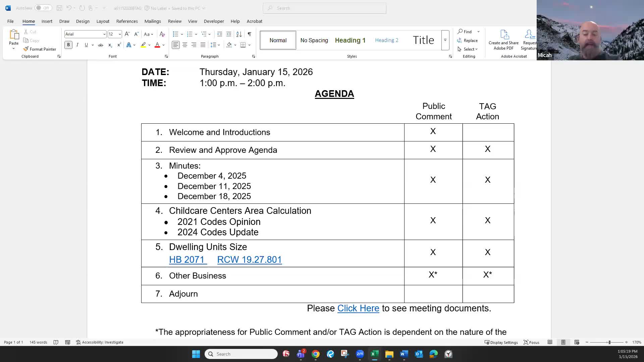Screen dimensions: 644x362
Task: Switch to the References ribbon tab
Action: 127,21
